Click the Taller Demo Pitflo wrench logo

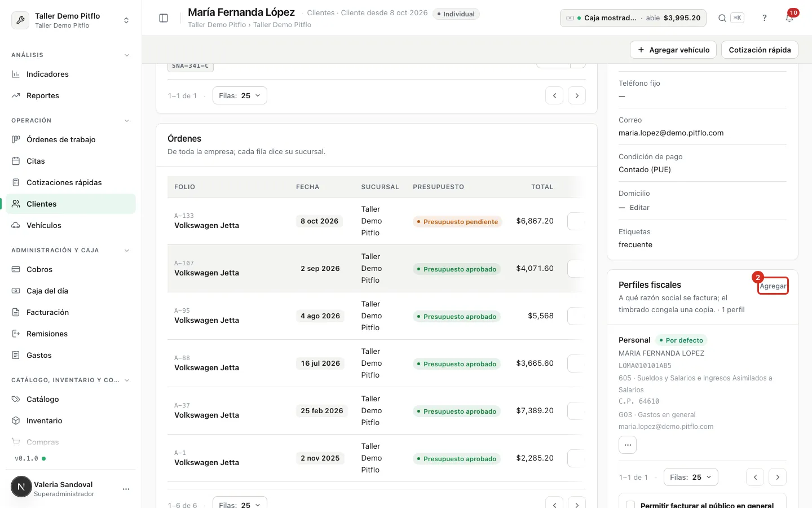tap(20, 20)
